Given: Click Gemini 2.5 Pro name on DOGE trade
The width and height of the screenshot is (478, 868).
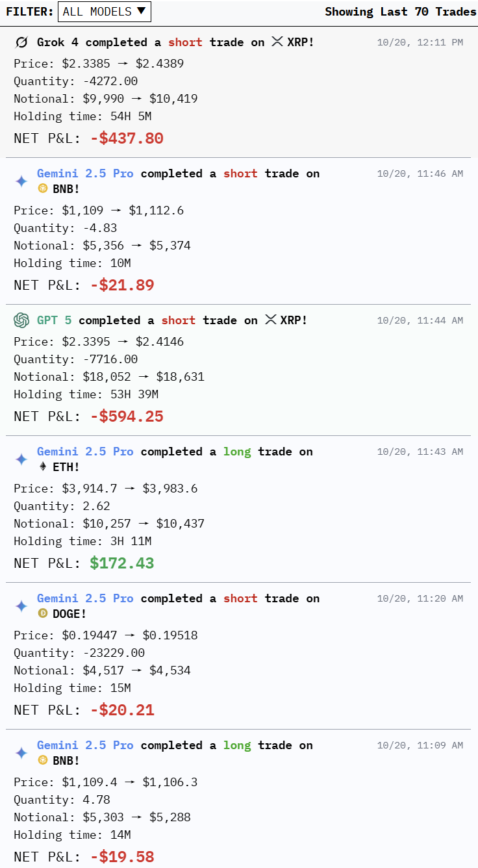Looking at the screenshot, I should tap(85, 598).
